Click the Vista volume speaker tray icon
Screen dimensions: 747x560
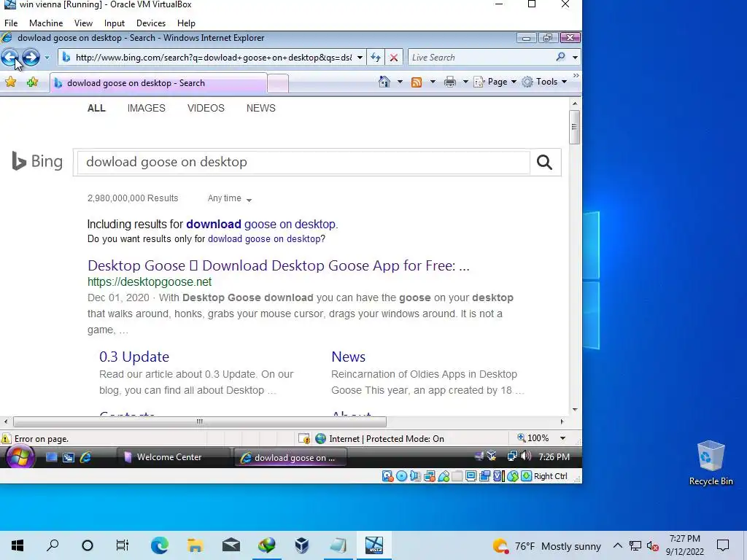[526, 456]
